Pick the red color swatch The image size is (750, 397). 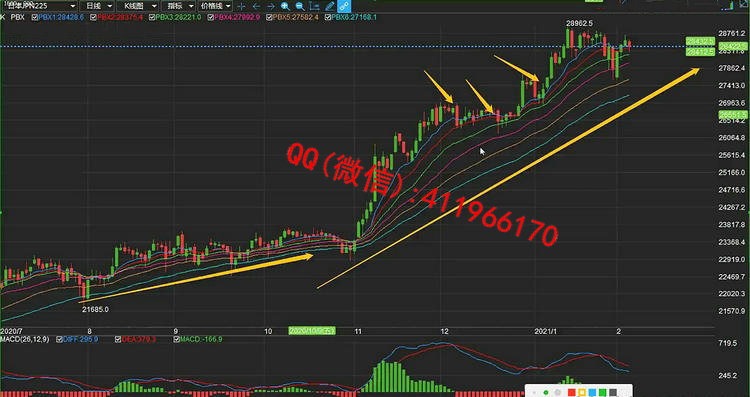tap(571, 393)
